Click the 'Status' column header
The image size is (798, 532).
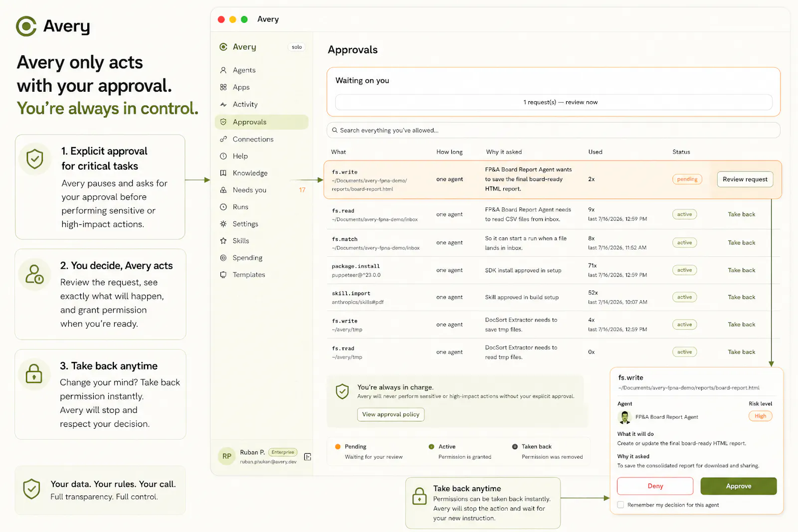point(681,152)
